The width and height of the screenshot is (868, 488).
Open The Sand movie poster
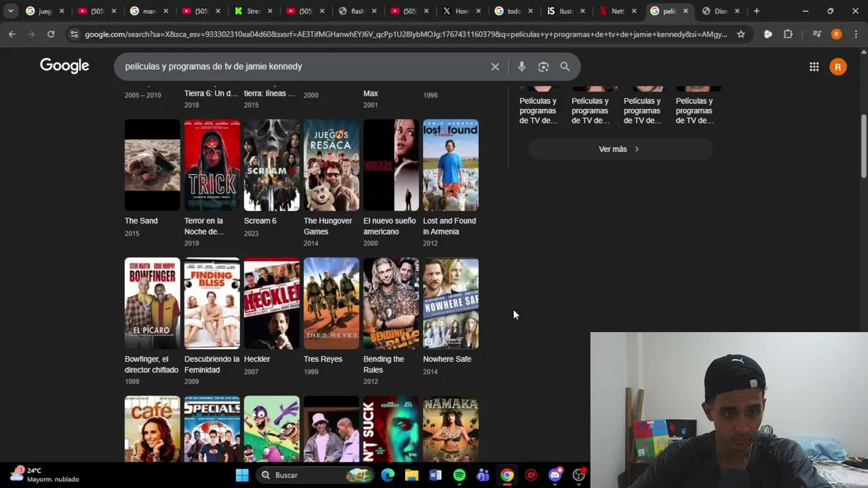click(x=153, y=165)
